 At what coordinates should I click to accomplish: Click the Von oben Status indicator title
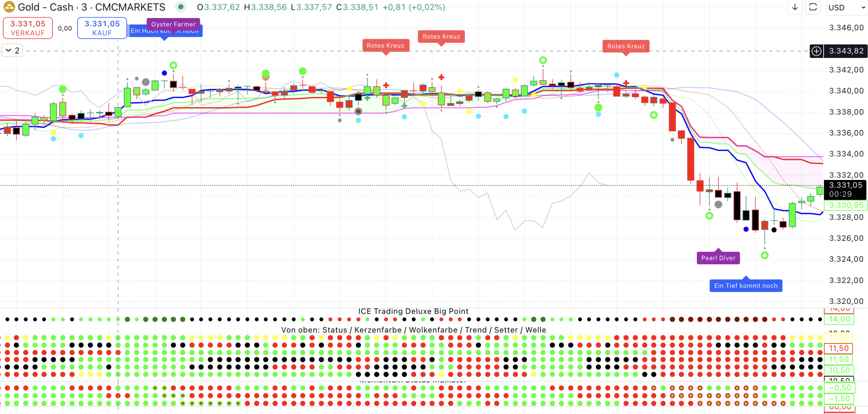(413, 330)
